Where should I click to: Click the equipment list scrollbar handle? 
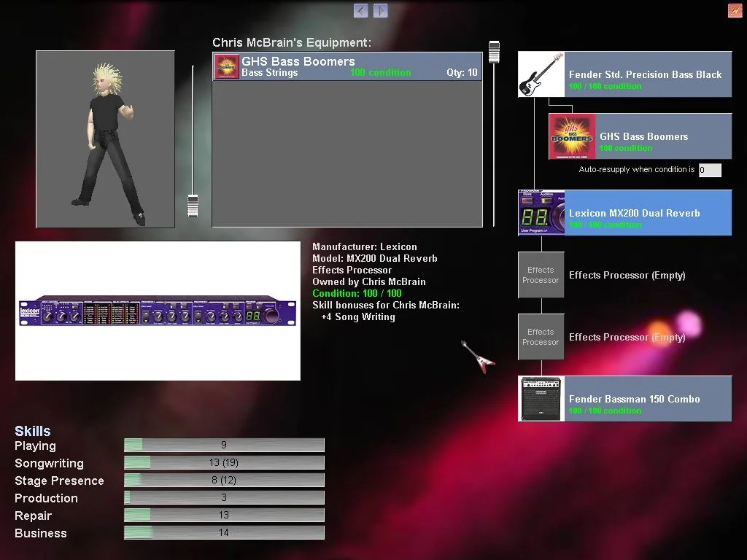494,51
